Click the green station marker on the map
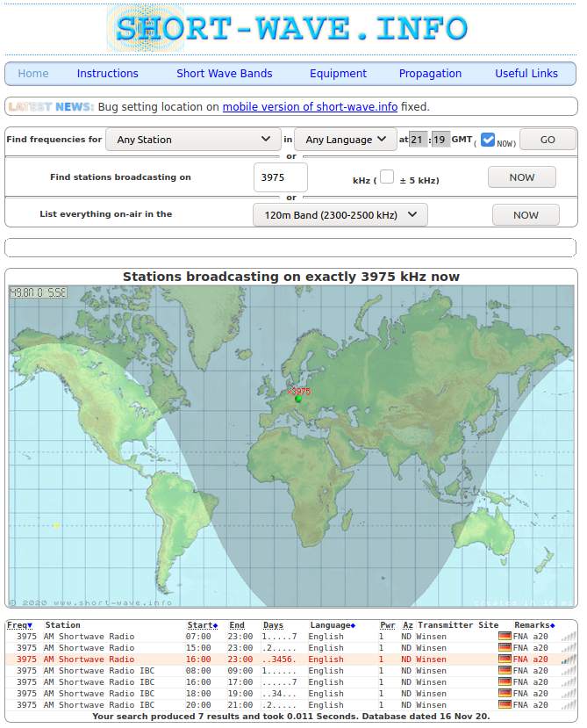Image resolution: width=587 pixels, height=728 pixels. pos(298,399)
